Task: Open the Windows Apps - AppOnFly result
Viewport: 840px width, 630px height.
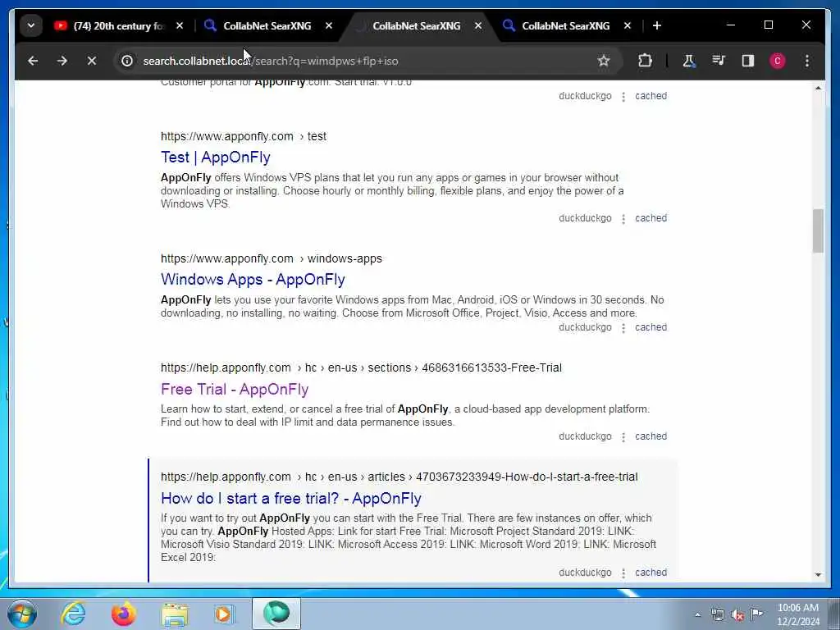Action: 253,280
